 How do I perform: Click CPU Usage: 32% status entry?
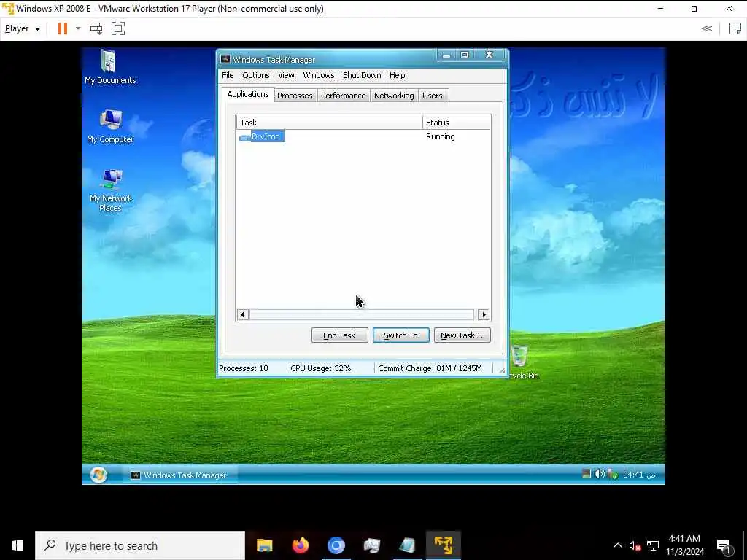(321, 368)
